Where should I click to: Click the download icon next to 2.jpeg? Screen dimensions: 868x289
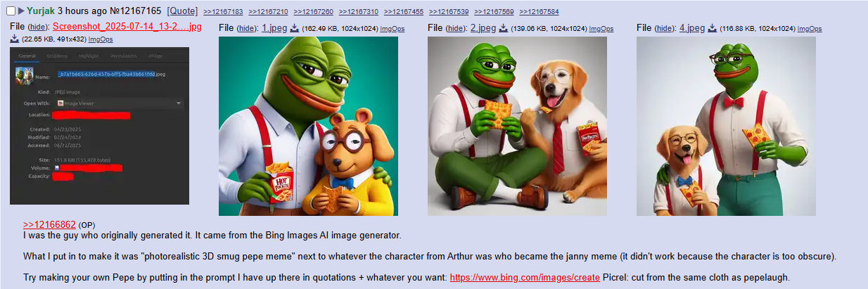504,28
